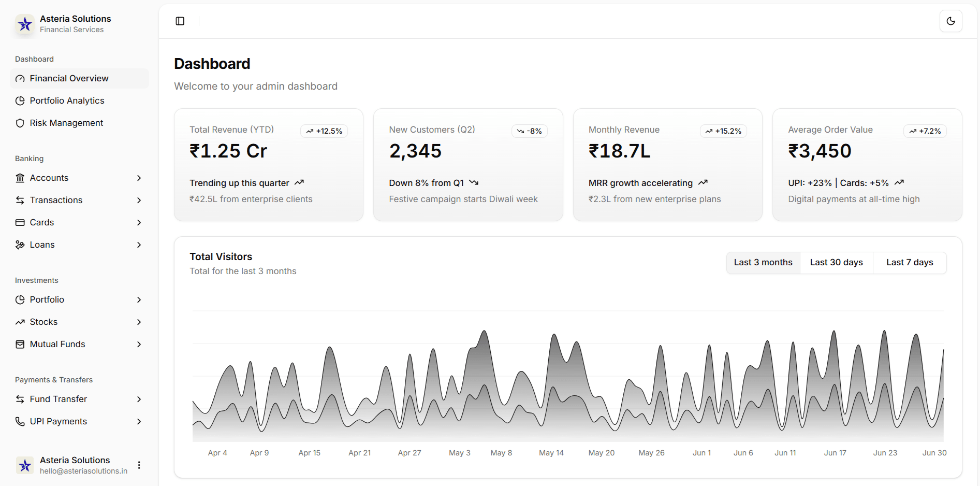980x486 pixels.
Task: Open the UPI Payments menu item
Action: (x=79, y=422)
